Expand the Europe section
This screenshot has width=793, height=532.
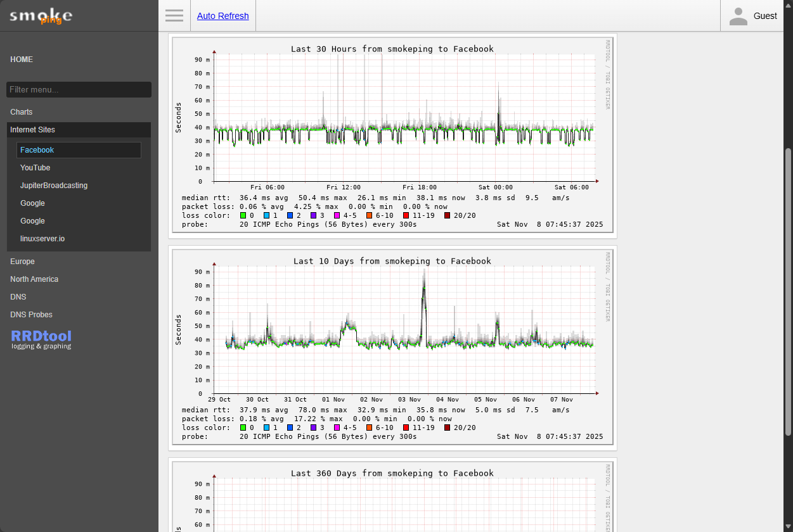tap(22, 261)
